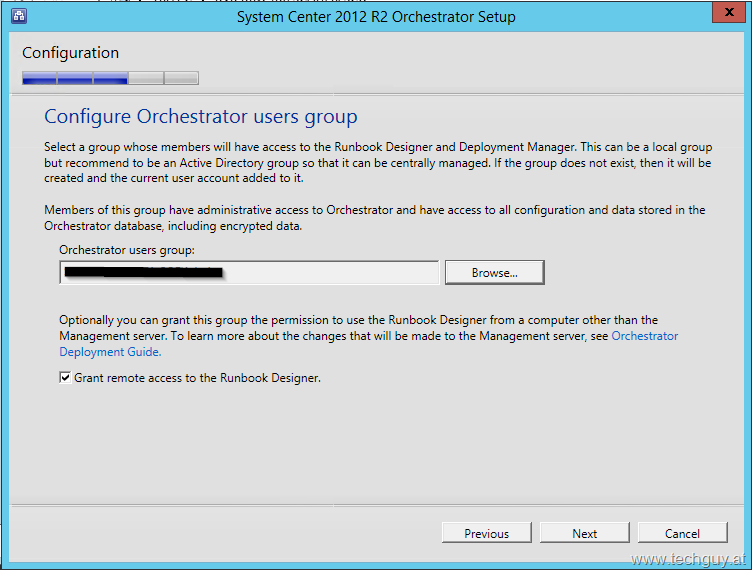Screen dimensions: 752x570
Task: Click the Browse... button
Action: (x=494, y=272)
